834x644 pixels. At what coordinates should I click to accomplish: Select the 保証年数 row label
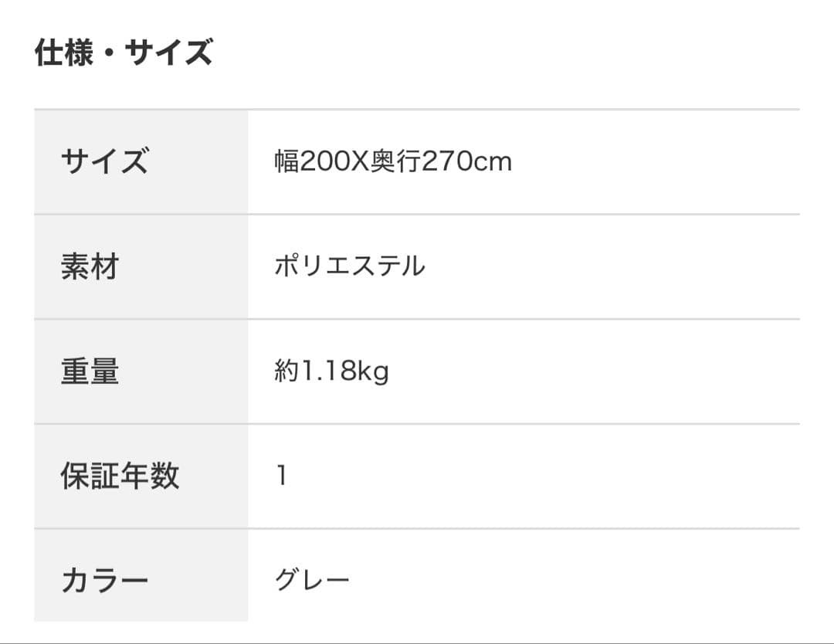pos(120,476)
